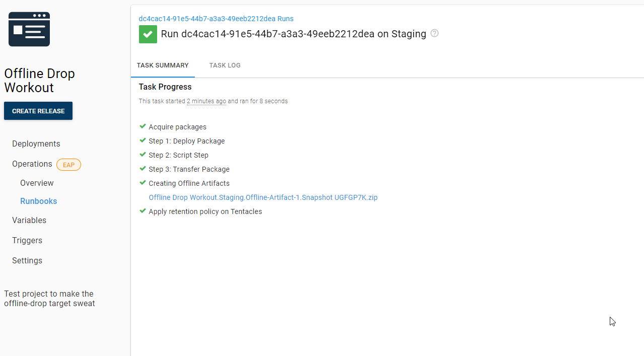
Task: Click the project description text
Action: pyautogui.click(x=49, y=299)
